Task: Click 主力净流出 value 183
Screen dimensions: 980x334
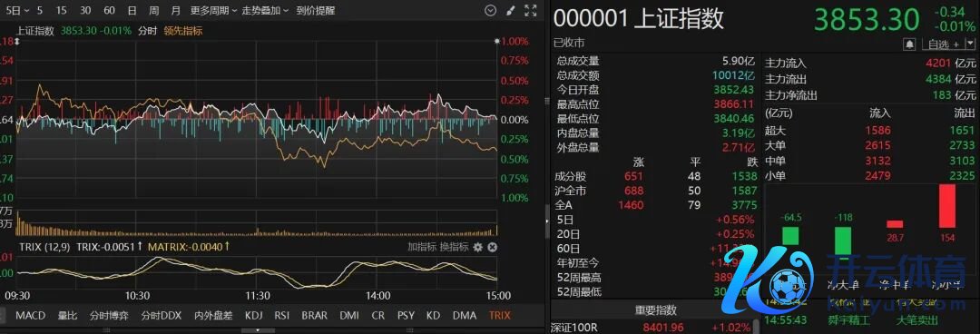Action: [943, 95]
